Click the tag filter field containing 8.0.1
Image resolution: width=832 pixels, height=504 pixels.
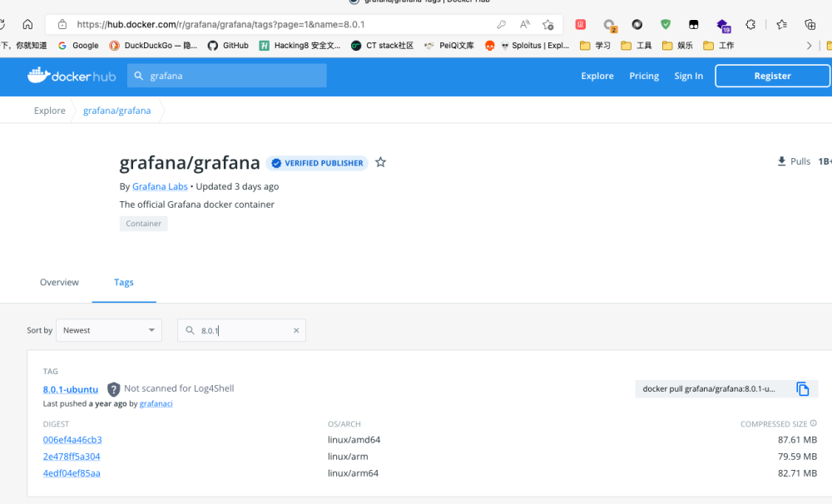[241, 330]
